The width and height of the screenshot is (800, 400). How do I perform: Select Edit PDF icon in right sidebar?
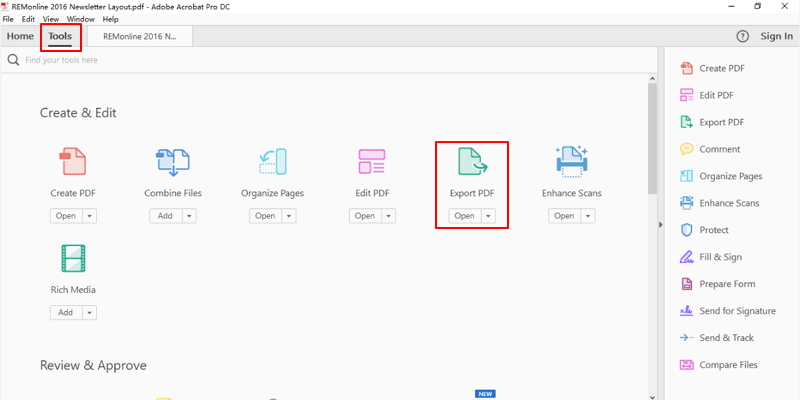click(x=687, y=95)
